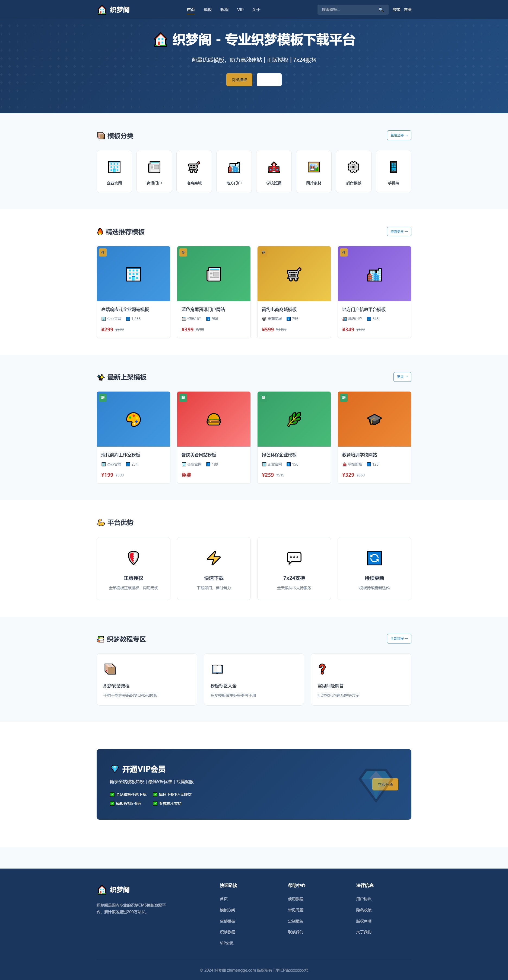Click the VIP diamond icon beside 开通VIP会员
508x980 pixels.
[115, 769]
